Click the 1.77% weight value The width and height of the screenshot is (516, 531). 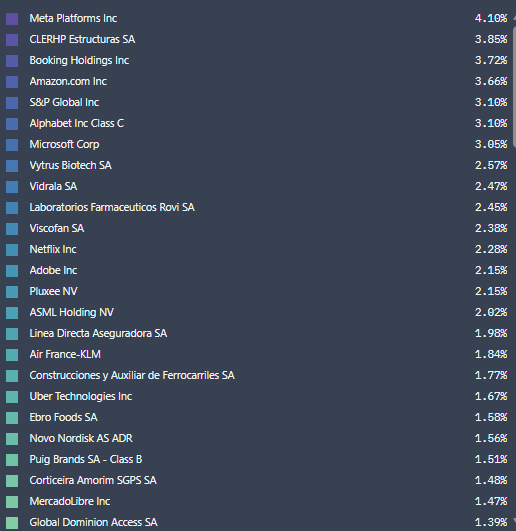coord(491,375)
